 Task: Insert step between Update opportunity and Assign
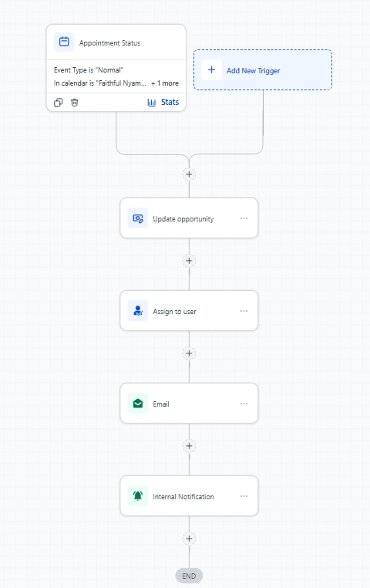[x=189, y=261]
